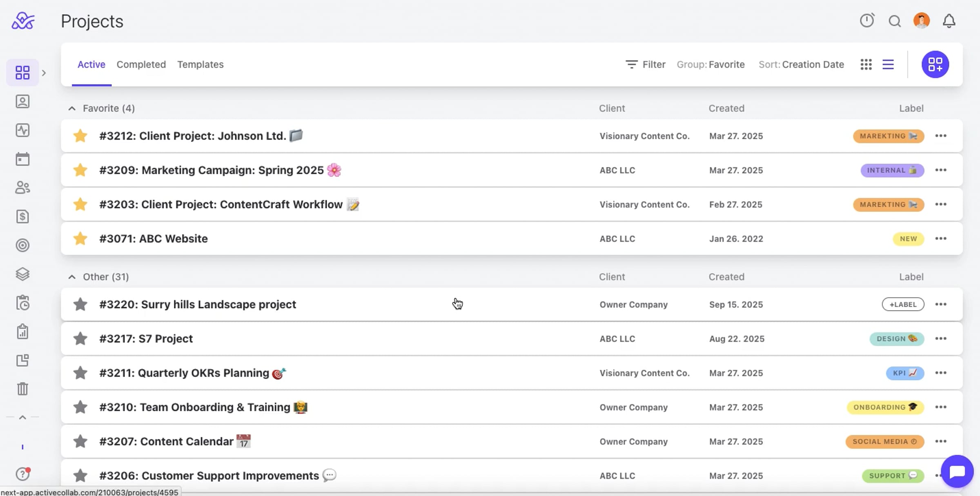Open the Invoices dollar icon in sidebar
This screenshot has height=496, width=980.
click(22, 216)
